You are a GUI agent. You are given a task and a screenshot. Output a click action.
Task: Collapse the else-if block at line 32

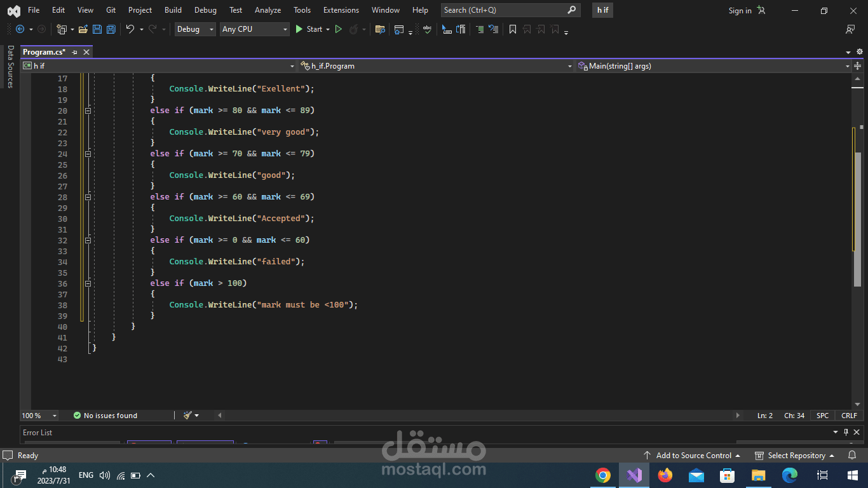(88, 240)
